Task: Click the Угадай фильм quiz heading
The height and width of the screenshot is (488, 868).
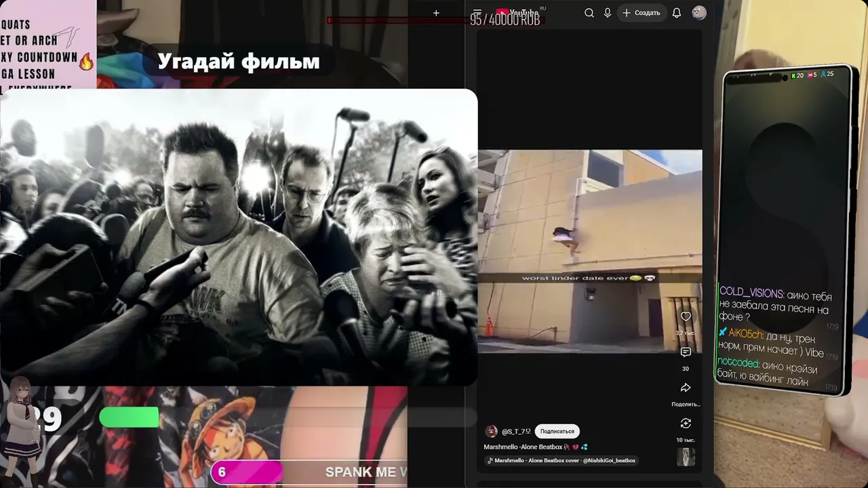Action: pos(239,62)
